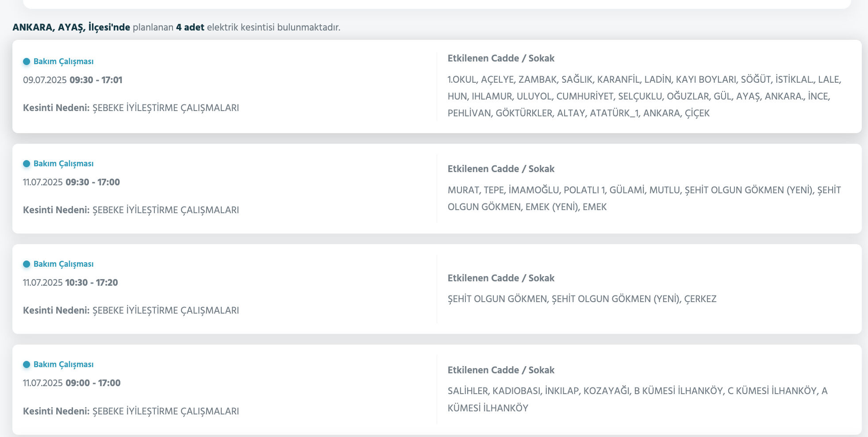Click the blue status dot on the 10:30 - 17:20 outage
This screenshot has width=868, height=437.
27,264
